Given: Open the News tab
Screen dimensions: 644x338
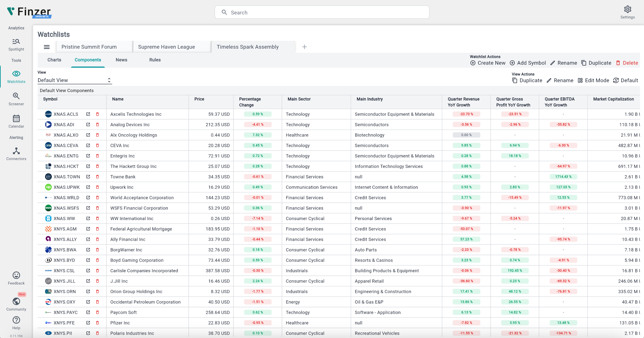Looking at the screenshot, I should (x=122, y=60).
